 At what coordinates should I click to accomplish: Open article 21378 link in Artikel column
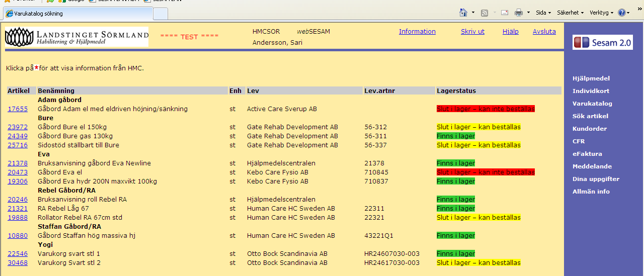[x=18, y=163]
